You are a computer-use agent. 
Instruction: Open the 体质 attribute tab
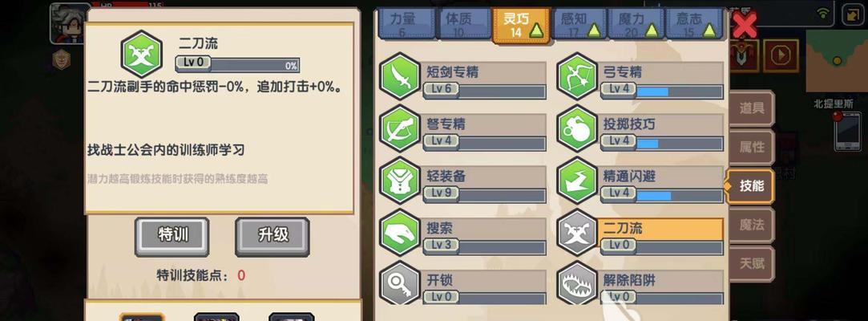point(462,24)
